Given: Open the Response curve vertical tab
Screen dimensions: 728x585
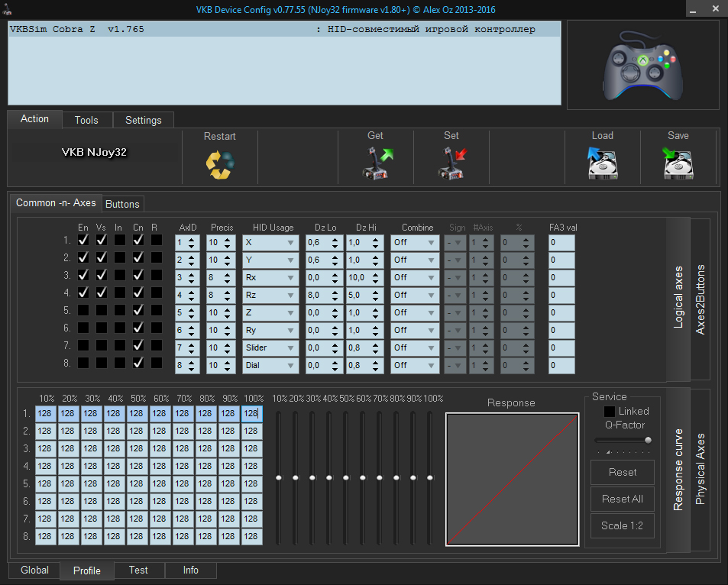Looking at the screenshot, I should (678, 469).
